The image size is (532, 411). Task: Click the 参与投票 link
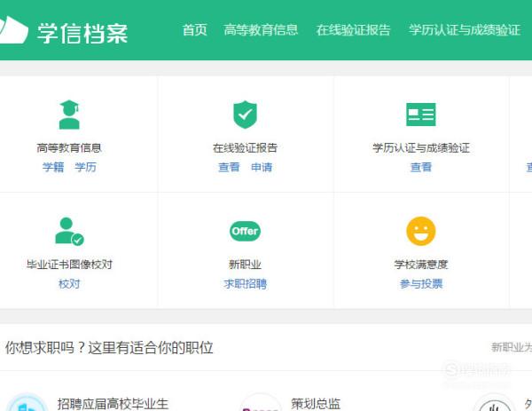[x=421, y=284]
